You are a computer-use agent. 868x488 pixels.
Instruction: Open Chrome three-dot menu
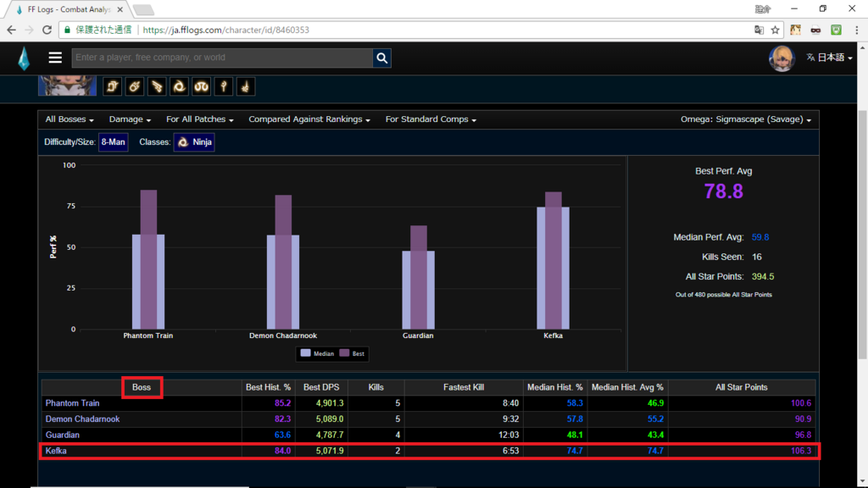(x=856, y=30)
